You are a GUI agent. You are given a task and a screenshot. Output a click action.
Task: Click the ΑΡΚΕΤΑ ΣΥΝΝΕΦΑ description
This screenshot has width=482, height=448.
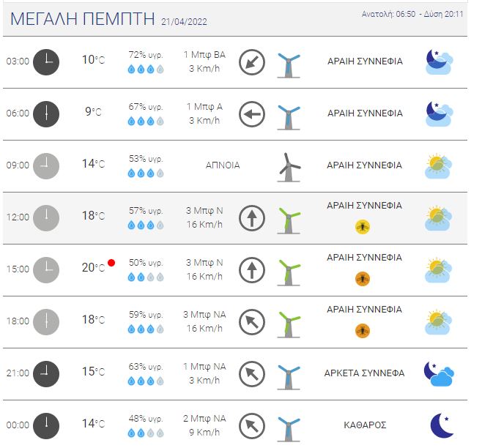point(364,373)
